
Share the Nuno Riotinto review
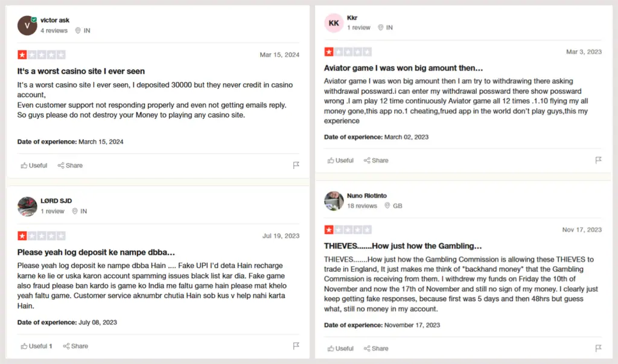pyautogui.click(x=376, y=348)
